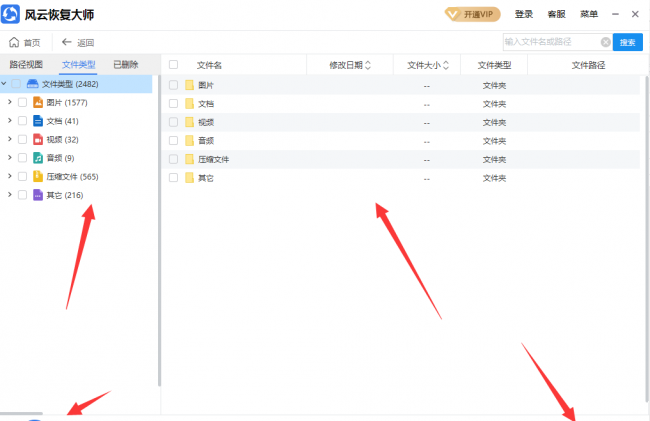Image resolution: width=650 pixels, height=421 pixels.
Task: Tick the tree checkbox for 文档 (41)
Action: pyautogui.click(x=22, y=121)
